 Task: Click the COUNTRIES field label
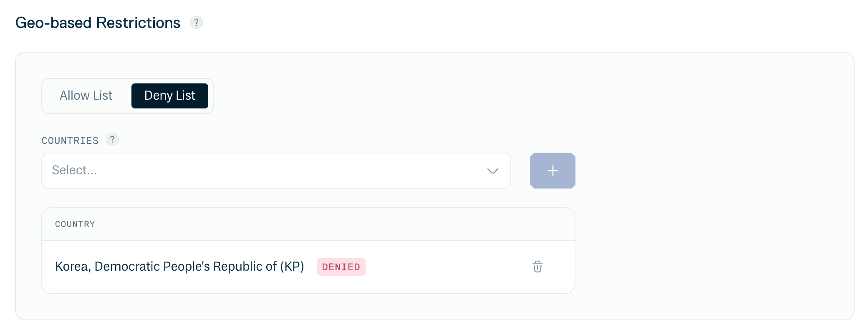(x=70, y=141)
